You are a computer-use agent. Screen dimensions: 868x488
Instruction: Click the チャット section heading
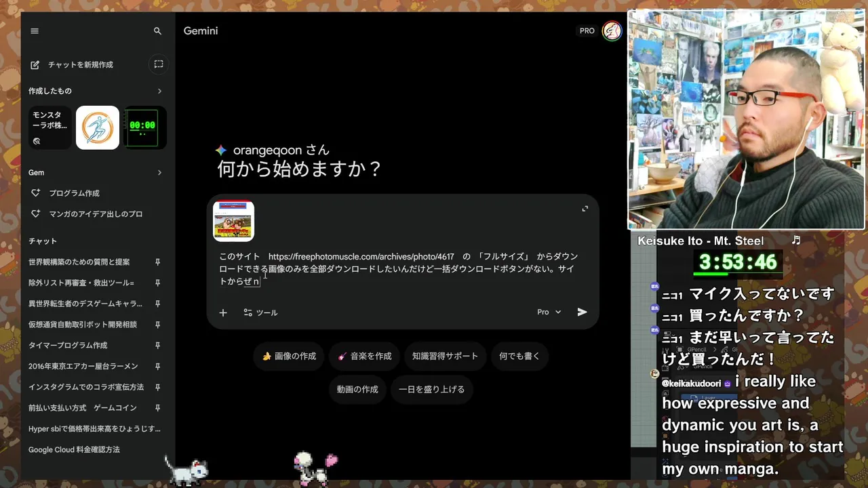click(x=43, y=241)
